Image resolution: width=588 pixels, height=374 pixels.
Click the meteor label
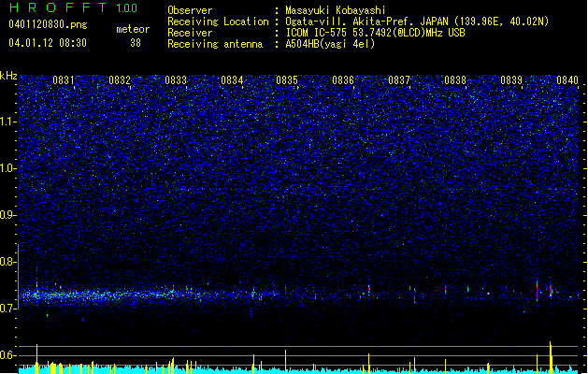click(x=133, y=29)
